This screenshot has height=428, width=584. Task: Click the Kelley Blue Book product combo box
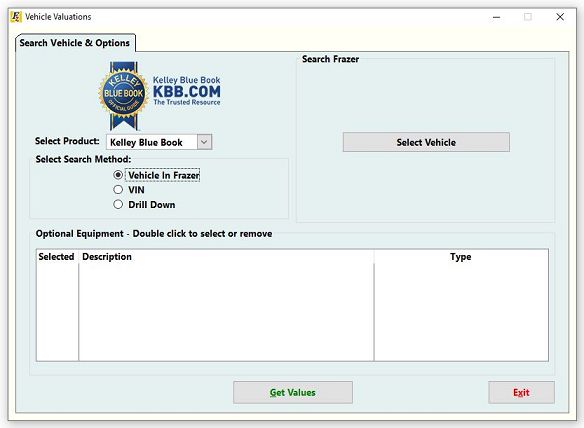[159, 142]
